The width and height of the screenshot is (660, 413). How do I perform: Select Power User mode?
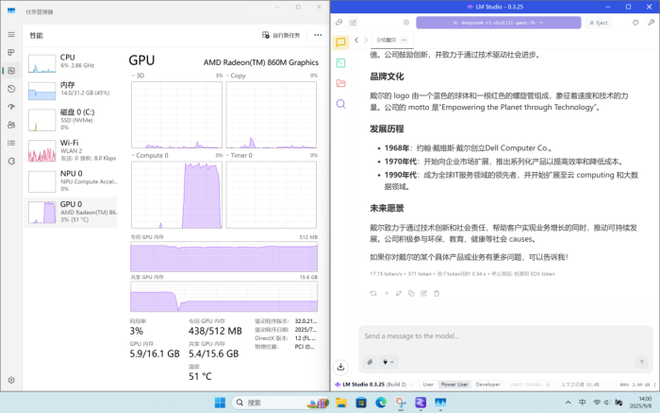[x=455, y=384]
